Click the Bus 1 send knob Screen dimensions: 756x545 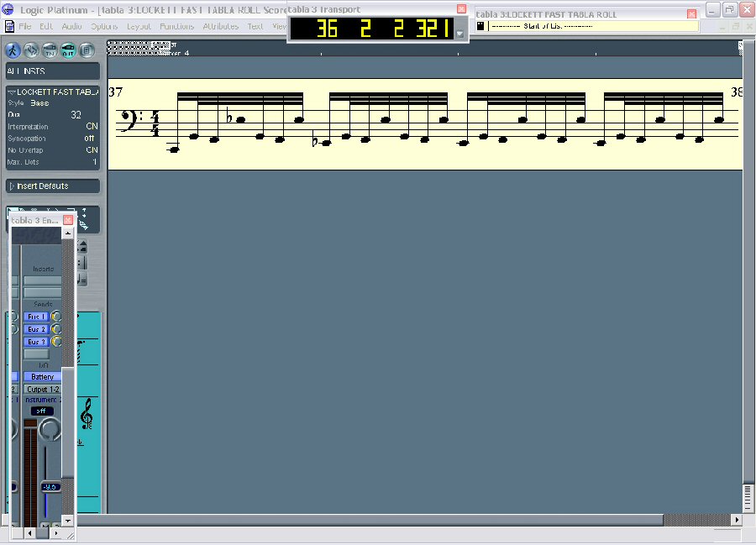56,317
